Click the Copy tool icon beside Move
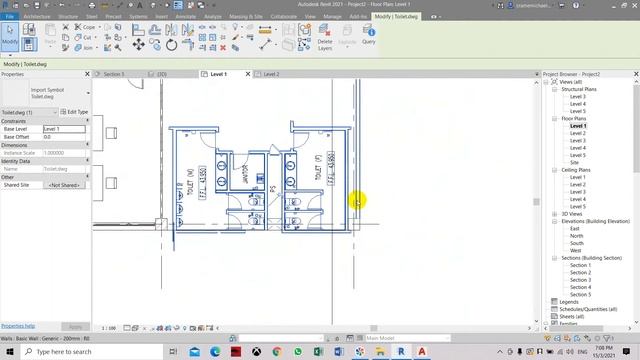Image resolution: width=640 pixels, height=360 pixels. [155, 44]
